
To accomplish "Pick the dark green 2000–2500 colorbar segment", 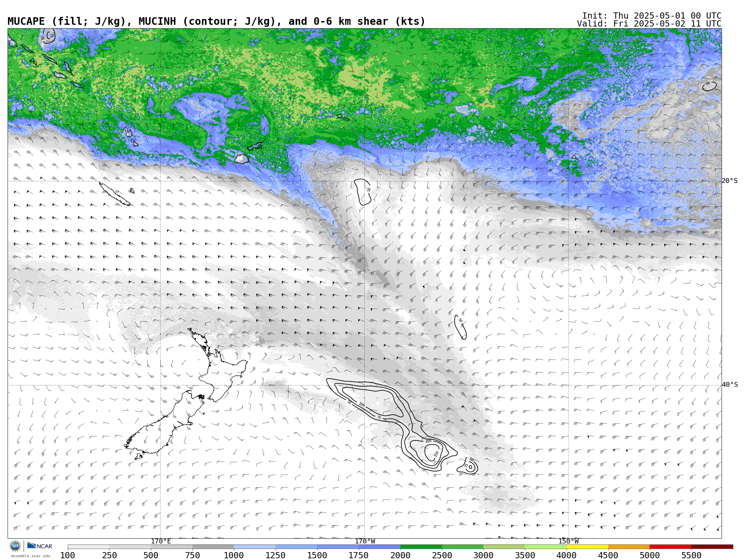I will click(x=421, y=547).
